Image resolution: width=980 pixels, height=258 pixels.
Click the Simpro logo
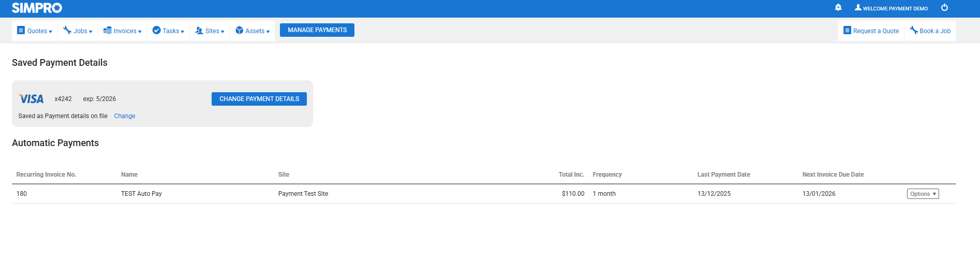click(37, 8)
